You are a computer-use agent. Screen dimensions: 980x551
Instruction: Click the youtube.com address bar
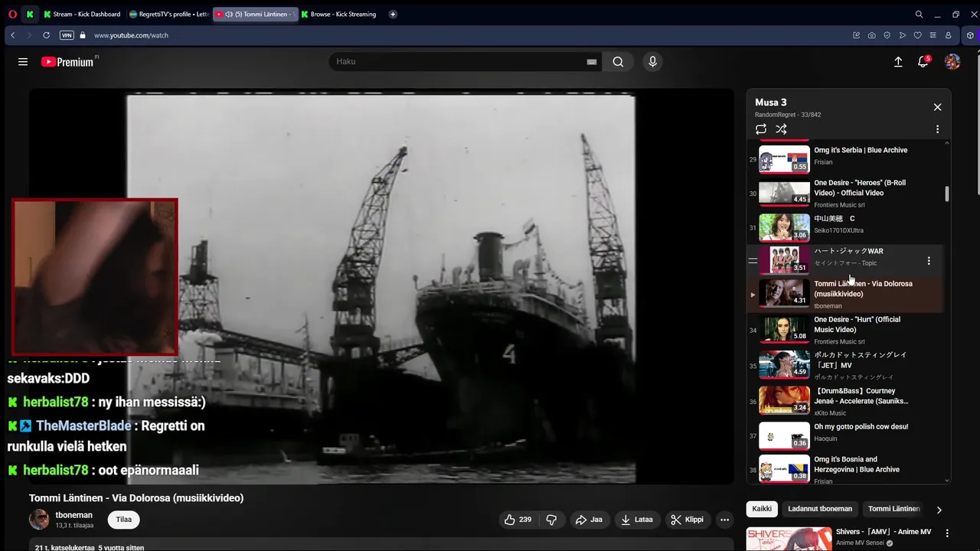click(131, 35)
